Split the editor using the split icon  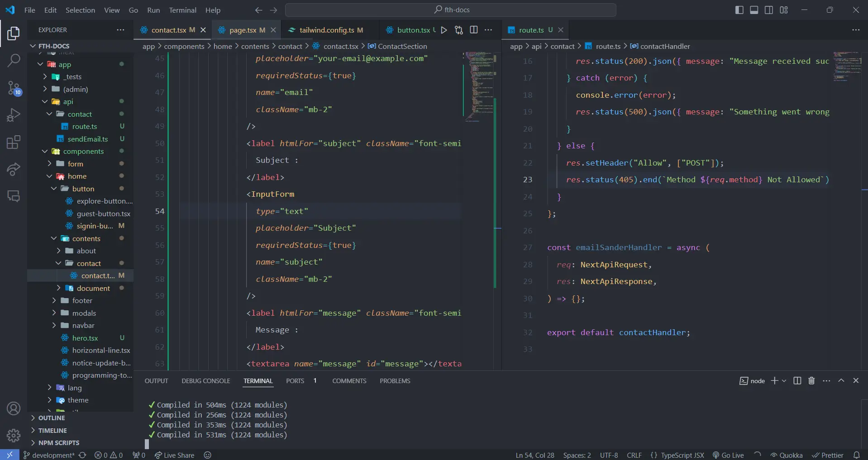[x=474, y=30]
